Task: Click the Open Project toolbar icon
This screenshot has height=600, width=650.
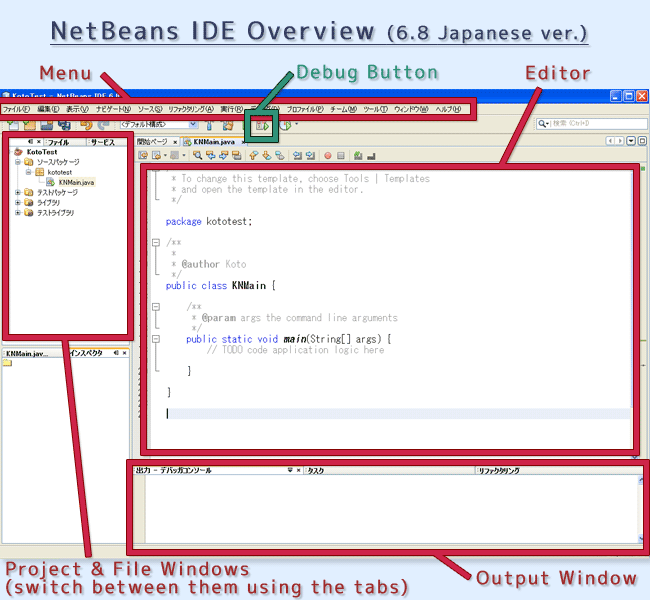Action: click(x=47, y=124)
